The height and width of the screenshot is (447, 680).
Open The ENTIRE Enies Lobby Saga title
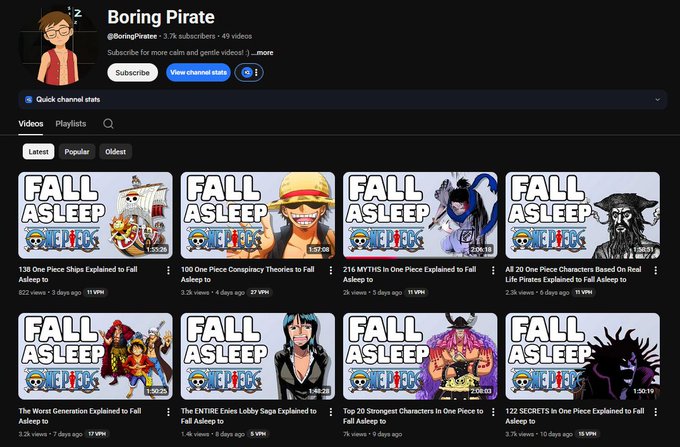pos(248,416)
